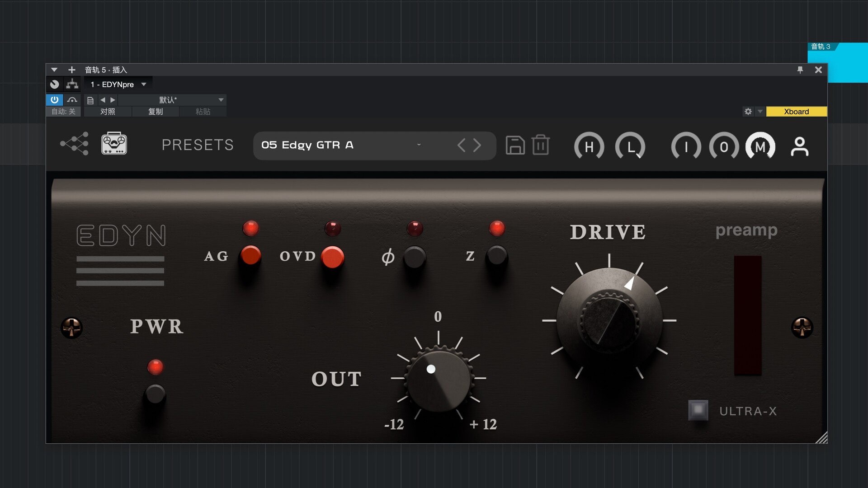The width and height of the screenshot is (868, 488).
Task: Click the M circular knob
Action: [x=760, y=146]
